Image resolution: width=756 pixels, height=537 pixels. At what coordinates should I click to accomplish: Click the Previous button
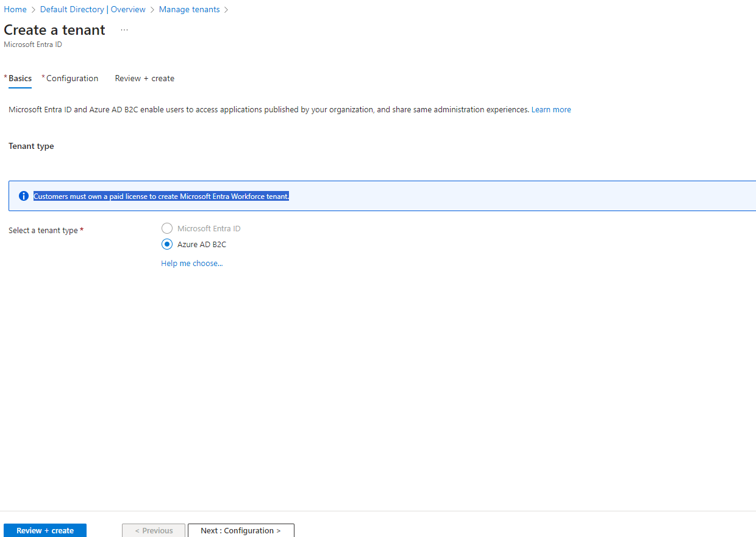pyautogui.click(x=154, y=530)
